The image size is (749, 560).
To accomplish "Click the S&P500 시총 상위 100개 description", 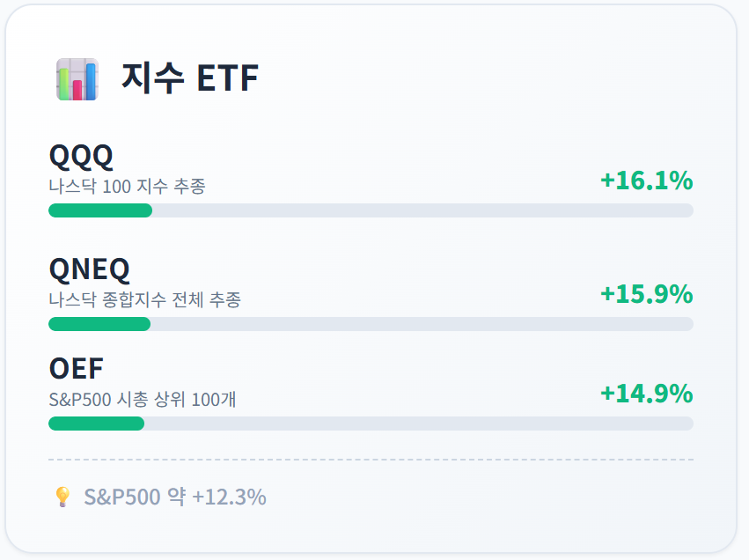I will tap(143, 400).
